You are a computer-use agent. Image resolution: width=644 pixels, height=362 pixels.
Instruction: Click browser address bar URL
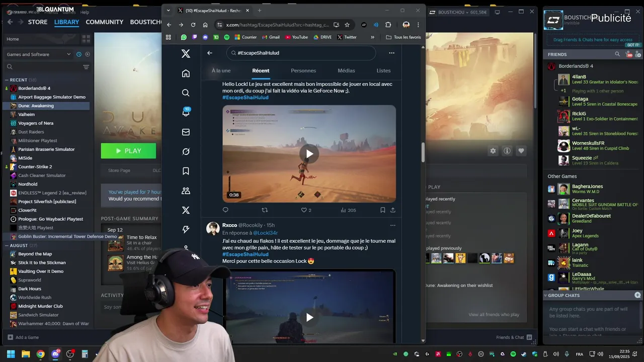point(277,25)
